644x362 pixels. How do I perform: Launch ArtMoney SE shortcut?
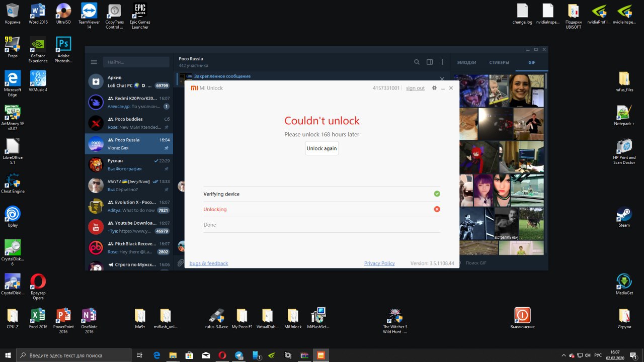click(x=13, y=118)
